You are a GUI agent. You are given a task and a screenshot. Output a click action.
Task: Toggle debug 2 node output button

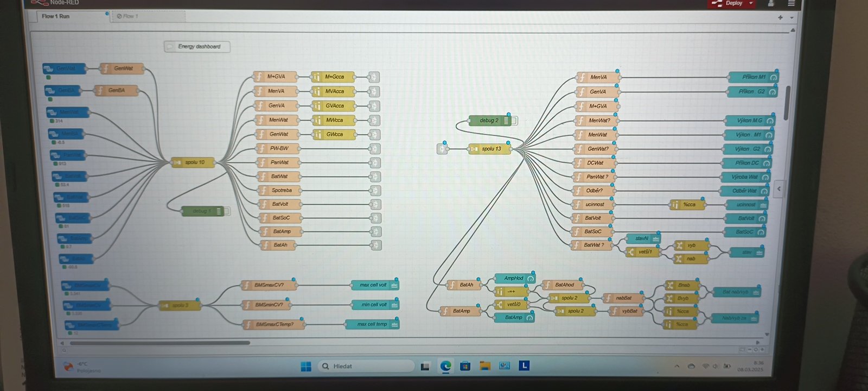pyautogui.click(x=514, y=121)
